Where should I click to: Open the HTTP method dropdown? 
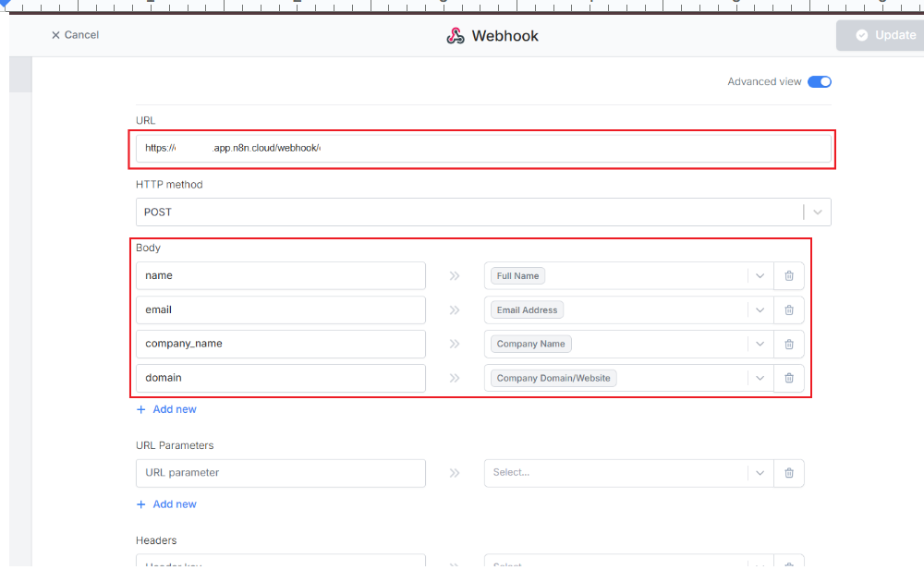pyautogui.click(x=816, y=212)
